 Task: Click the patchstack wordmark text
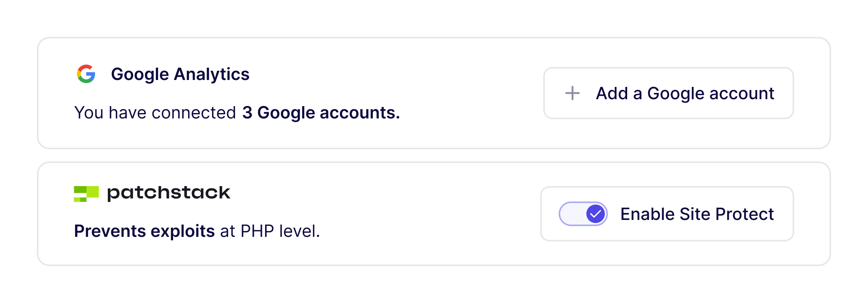click(x=168, y=193)
